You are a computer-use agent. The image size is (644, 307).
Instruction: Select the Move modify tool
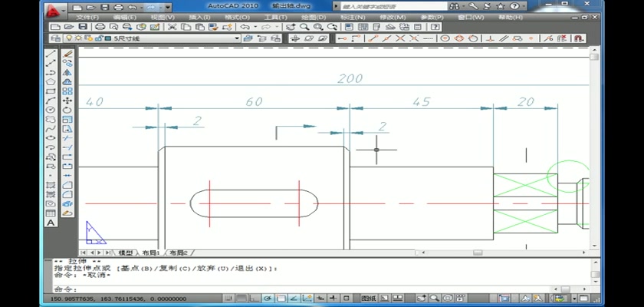[x=67, y=101]
